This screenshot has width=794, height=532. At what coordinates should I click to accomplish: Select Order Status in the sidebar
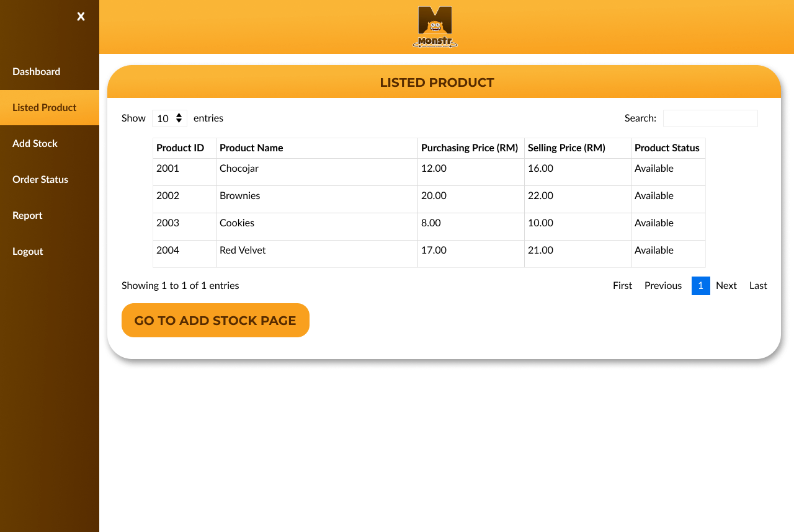point(40,179)
